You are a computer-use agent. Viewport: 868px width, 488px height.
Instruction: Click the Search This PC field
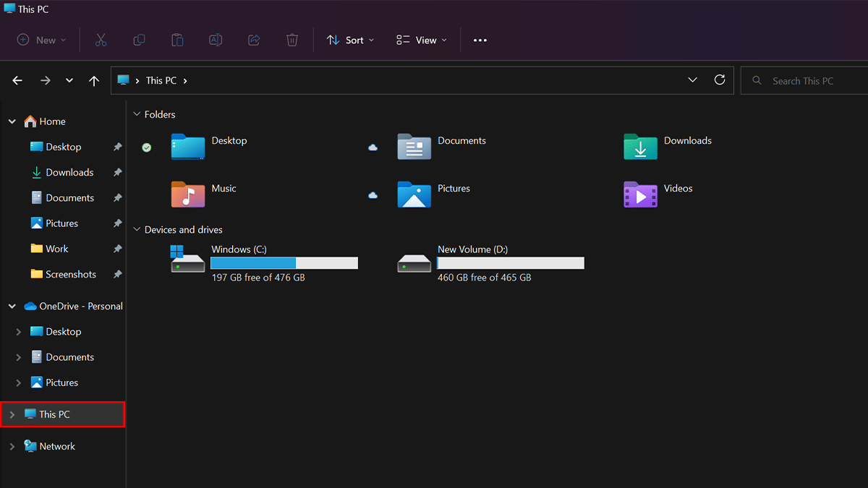pos(803,81)
